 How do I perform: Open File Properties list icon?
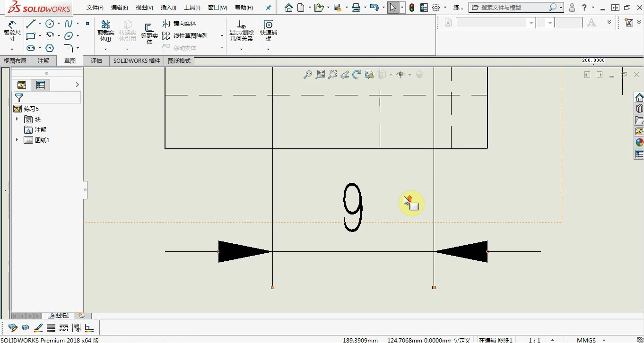pos(424,8)
